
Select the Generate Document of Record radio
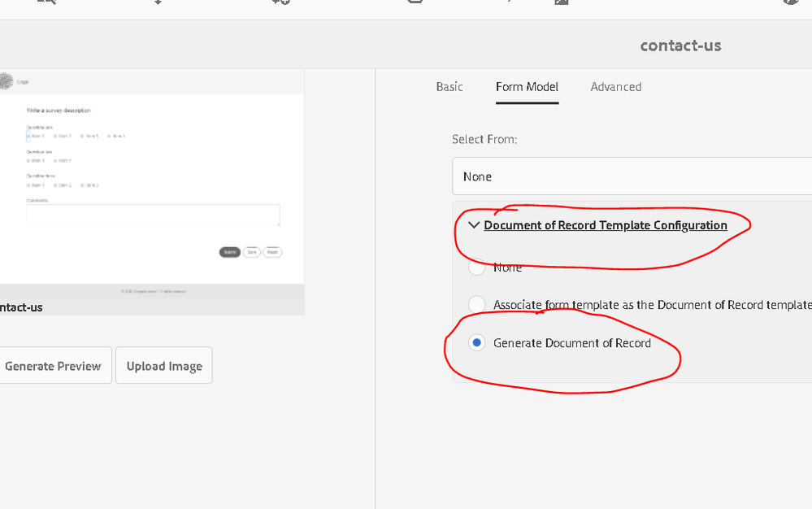[477, 343]
